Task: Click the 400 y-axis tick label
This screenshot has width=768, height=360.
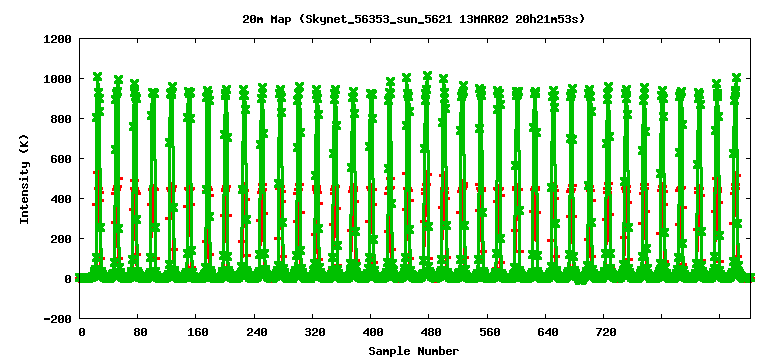Action: (62, 199)
